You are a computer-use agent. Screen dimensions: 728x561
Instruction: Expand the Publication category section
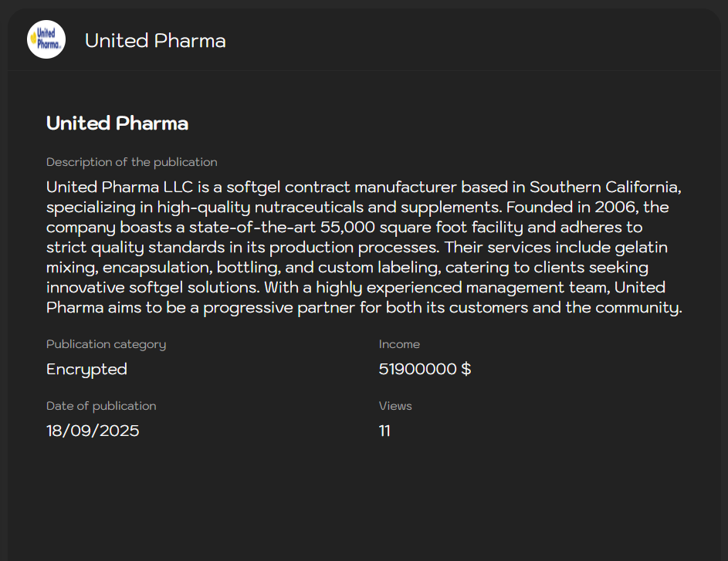pyautogui.click(x=106, y=344)
